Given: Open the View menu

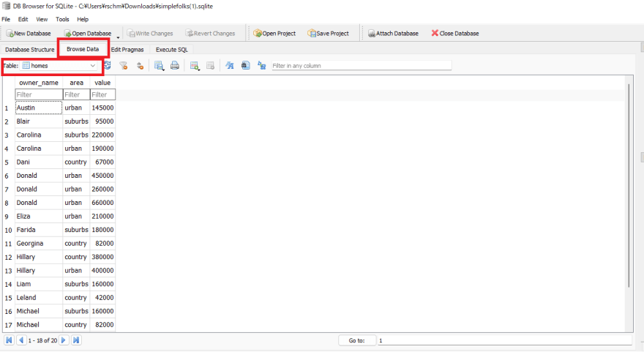Looking at the screenshot, I should pyautogui.click(x=42, y=19).
